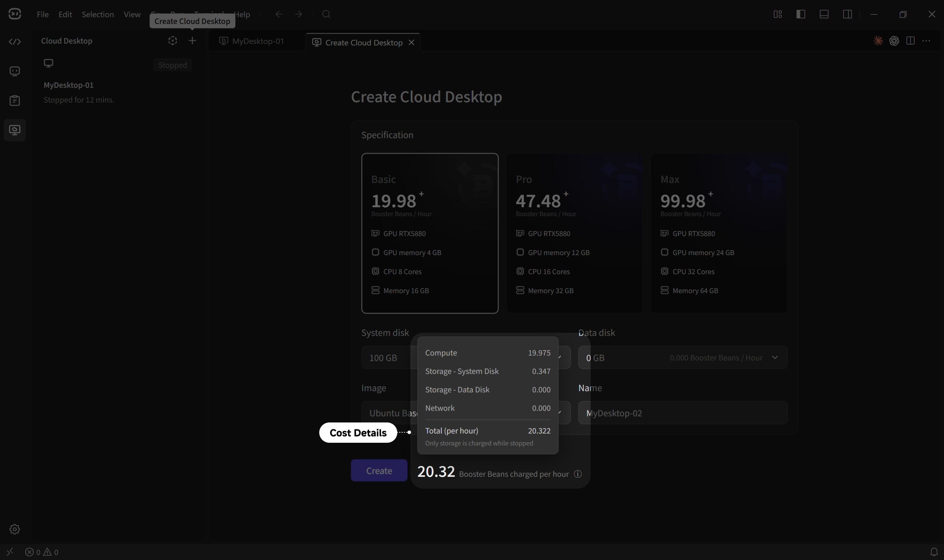
Task: Toggle the bottom panel icon
Action: (x=824, y=14)
